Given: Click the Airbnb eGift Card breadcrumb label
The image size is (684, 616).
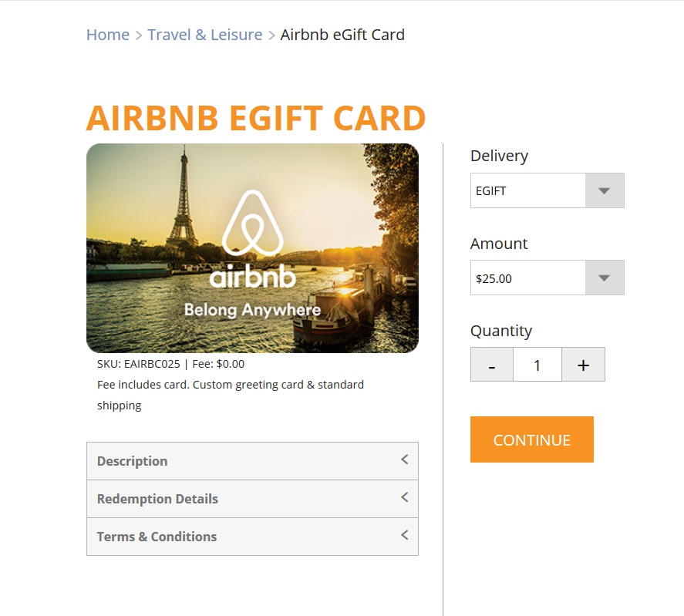Looking at the screenshot, I should (343, 34).
